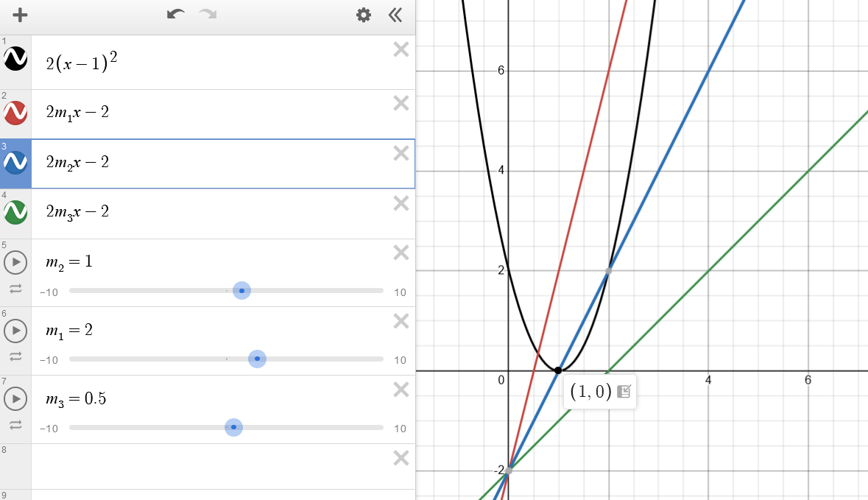Click the empty expression row 8
Image resolution: width=868 pixels, height=500 pixels.
click(x=214, y=465)
